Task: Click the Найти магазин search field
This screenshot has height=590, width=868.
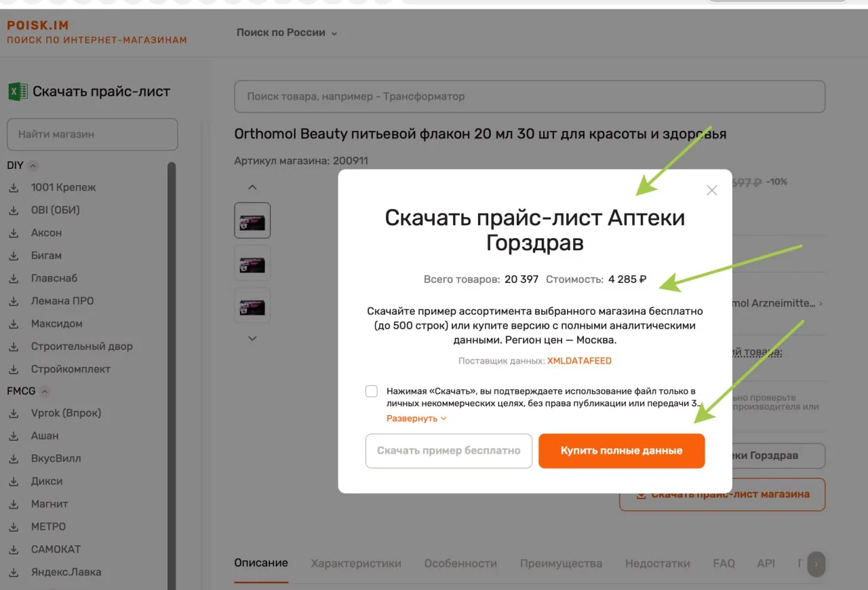Action: pos(92,134)
